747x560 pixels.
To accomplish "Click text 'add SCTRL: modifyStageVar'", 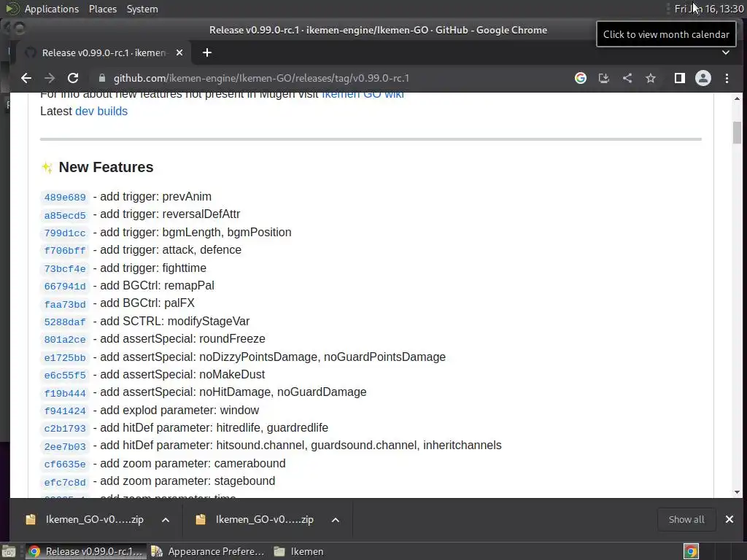I will tap(174, 322).
